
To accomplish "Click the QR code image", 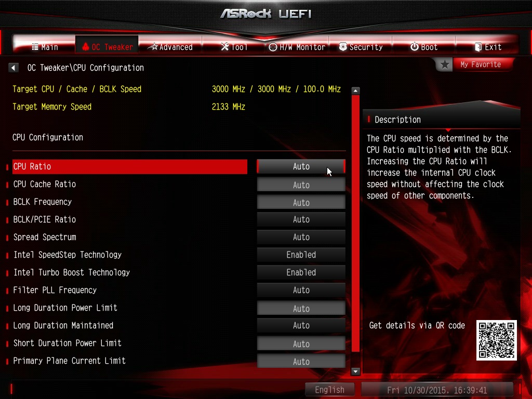I will [496, 340].
